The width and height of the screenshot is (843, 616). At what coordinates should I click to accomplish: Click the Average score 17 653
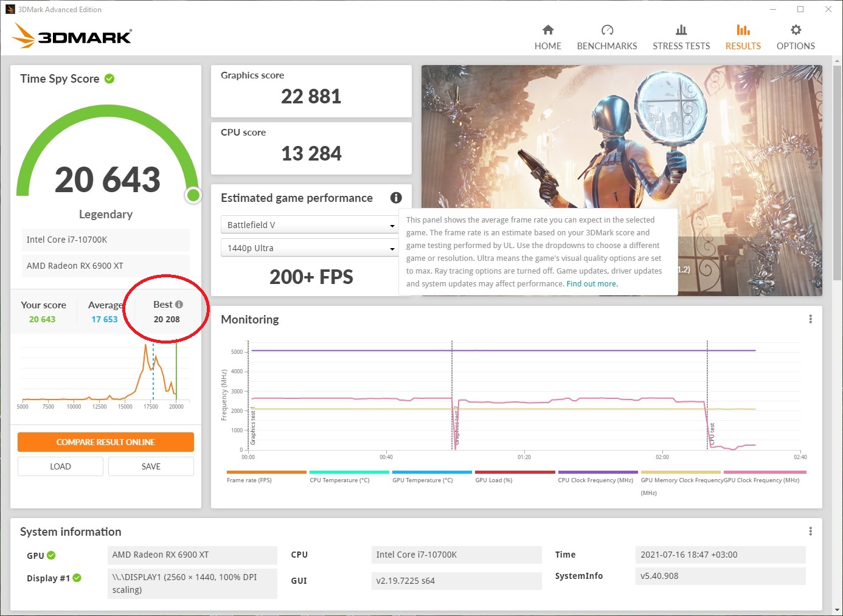[x=105, y=319]
